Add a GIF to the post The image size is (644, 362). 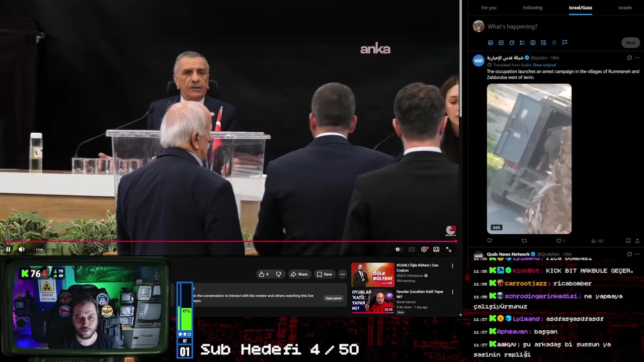pos(501,43)
